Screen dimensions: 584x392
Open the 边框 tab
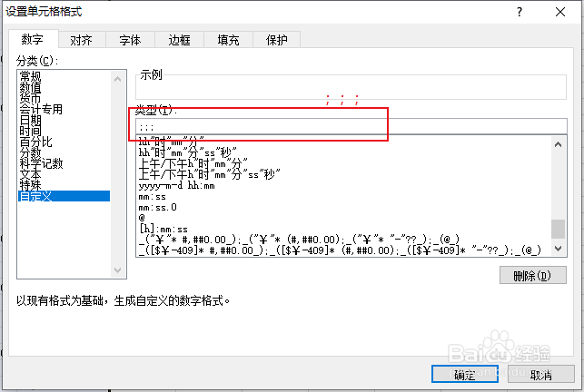[x=179, y=40]
